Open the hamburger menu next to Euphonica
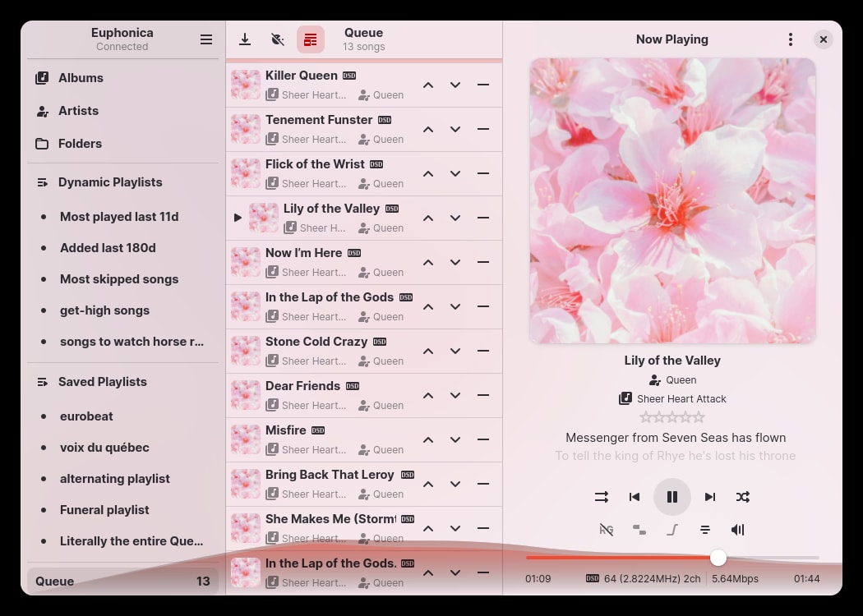The height and width of the screenshot is (616, 863). point(206,39)
